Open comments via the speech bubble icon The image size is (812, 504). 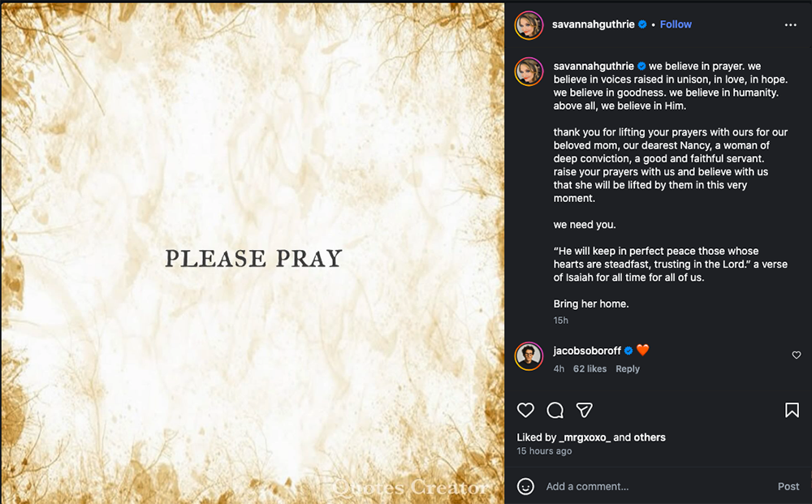click(555, 410)
